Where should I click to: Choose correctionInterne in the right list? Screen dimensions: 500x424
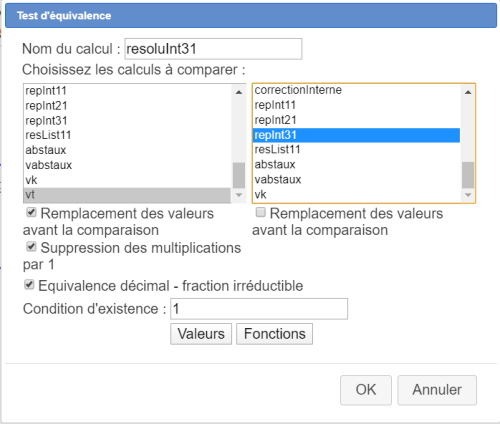pos(357,90)
